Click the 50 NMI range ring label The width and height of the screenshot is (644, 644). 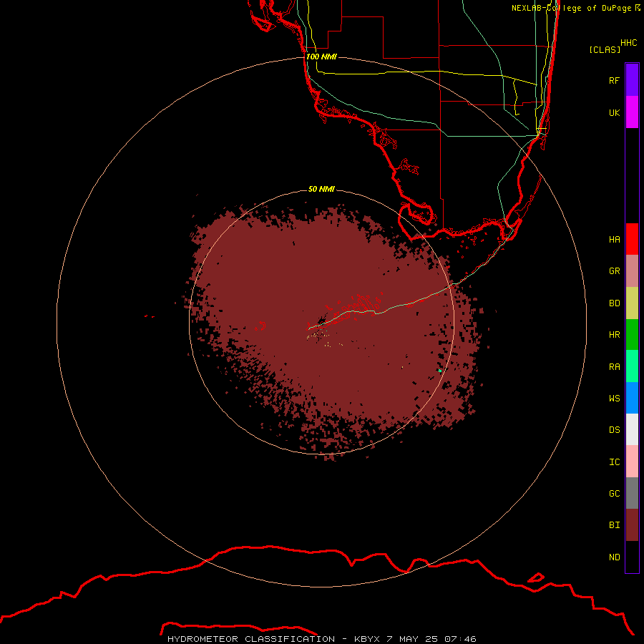[x=321, y=189]
